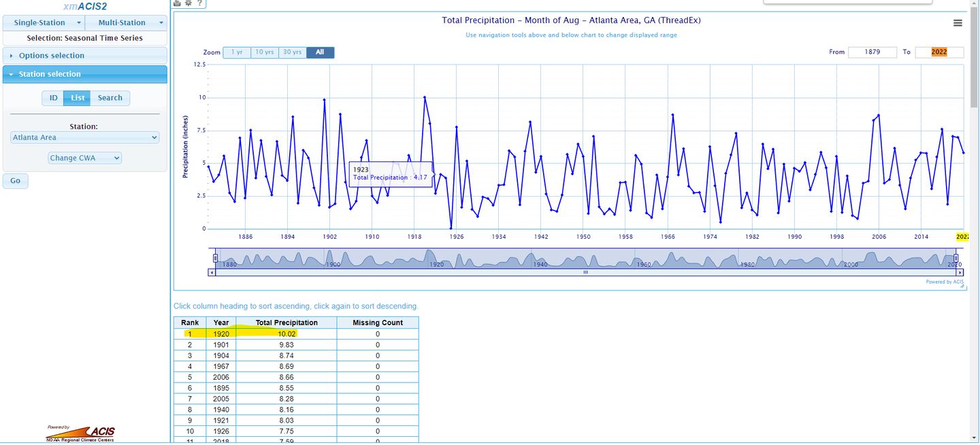Open the Multi-Station dropdown menu
This screenshot has width=980, height=445.
[127, 22]
